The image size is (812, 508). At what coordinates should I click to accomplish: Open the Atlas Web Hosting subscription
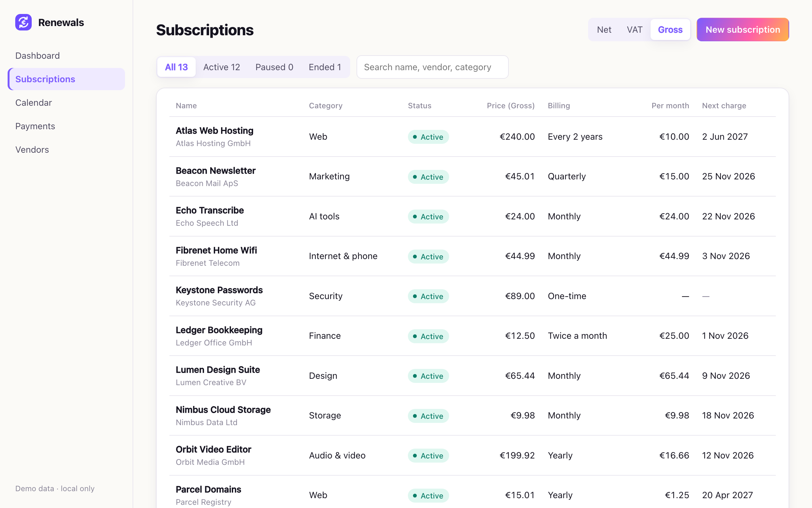[x=214, y=130]
